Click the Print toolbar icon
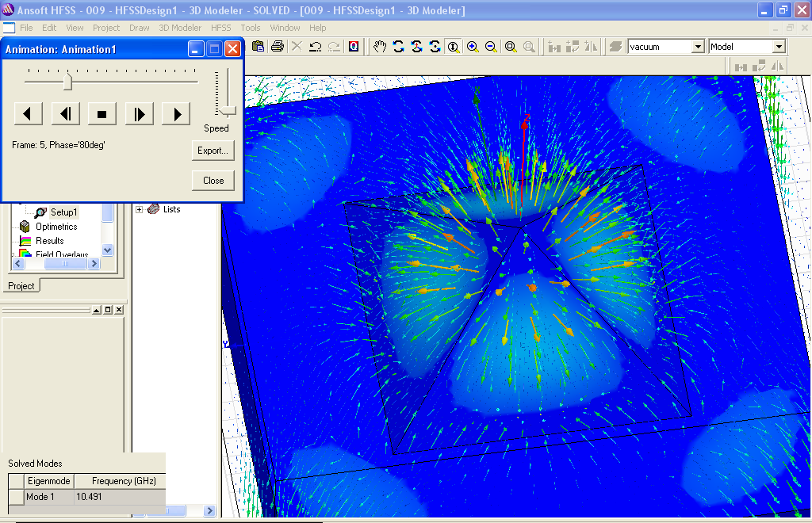This screenshot has width=812, height=523. [278, 47]
